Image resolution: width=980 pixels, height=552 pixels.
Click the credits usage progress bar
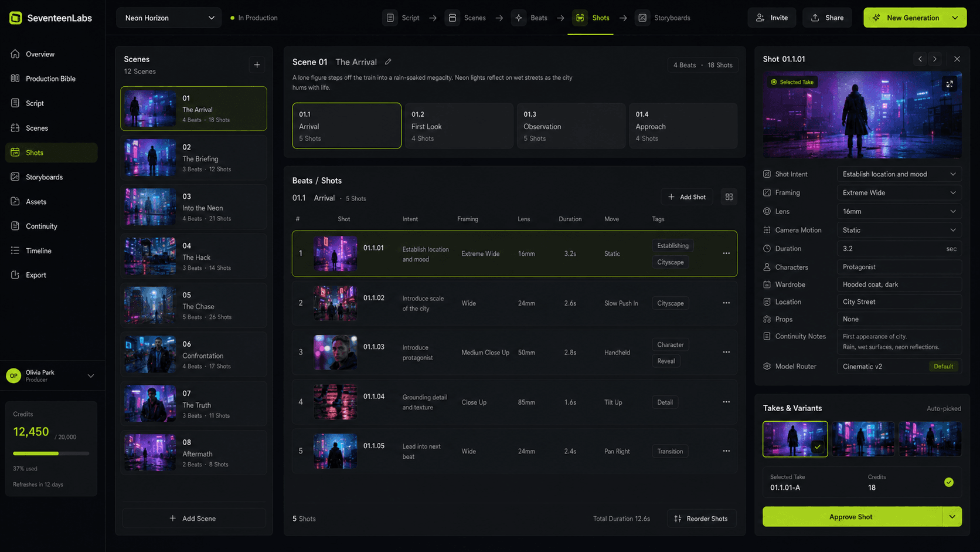tap(51, 453)
